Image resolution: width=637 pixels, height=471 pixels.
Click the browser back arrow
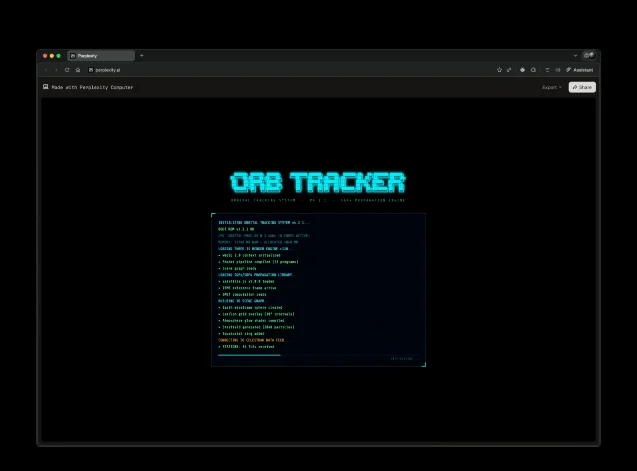coord(46,70)
